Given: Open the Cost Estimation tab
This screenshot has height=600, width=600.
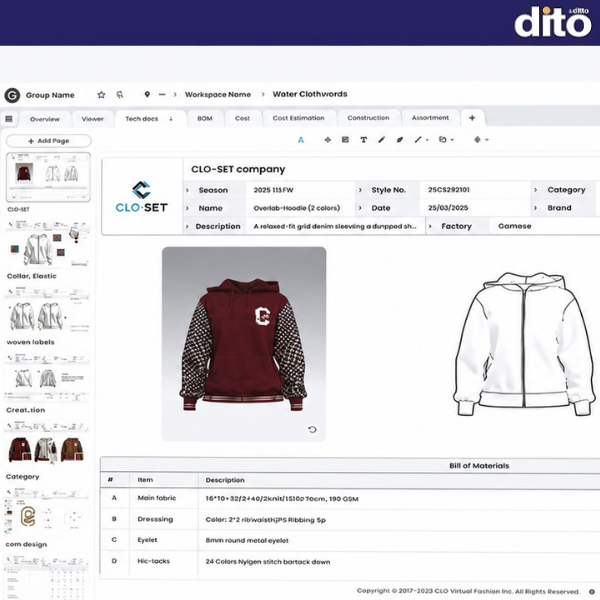Looking at the screenshot, I should tap(298, 118).
